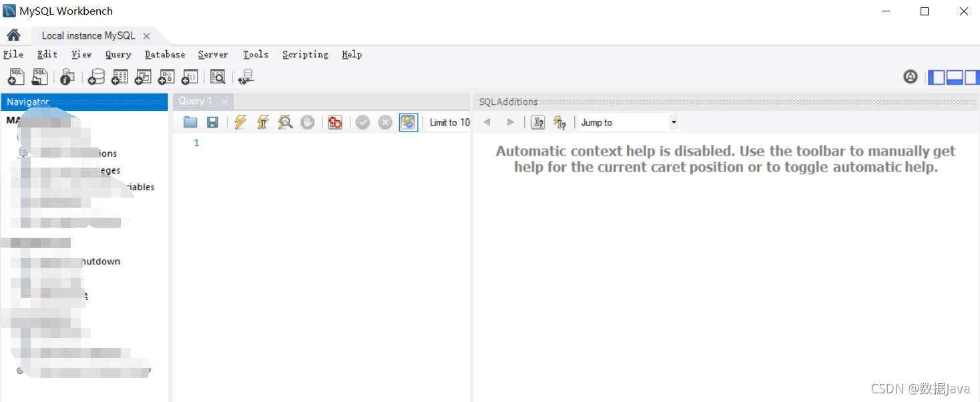Screen dimensions: 980x402
Task: Rollback transaction X icon
Action: [385, 122]
